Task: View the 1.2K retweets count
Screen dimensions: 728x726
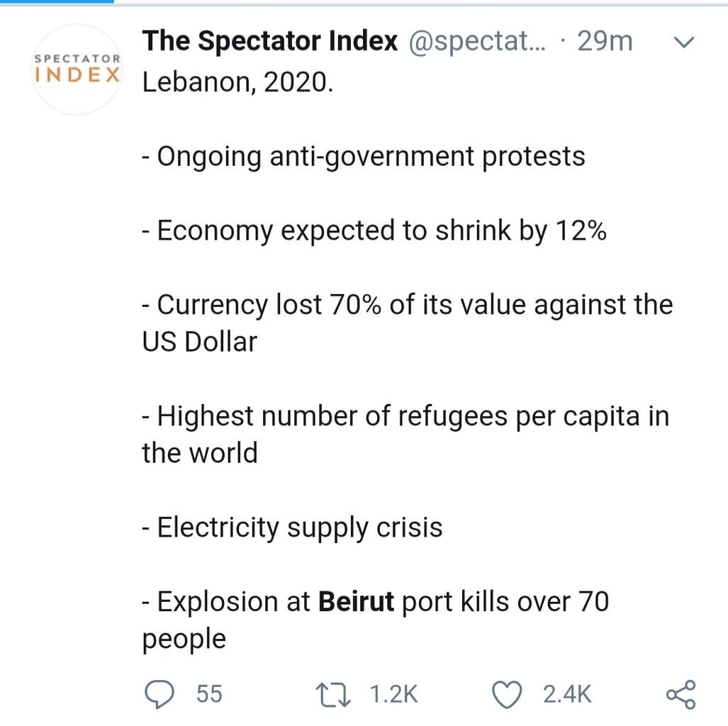Action: 394,694
